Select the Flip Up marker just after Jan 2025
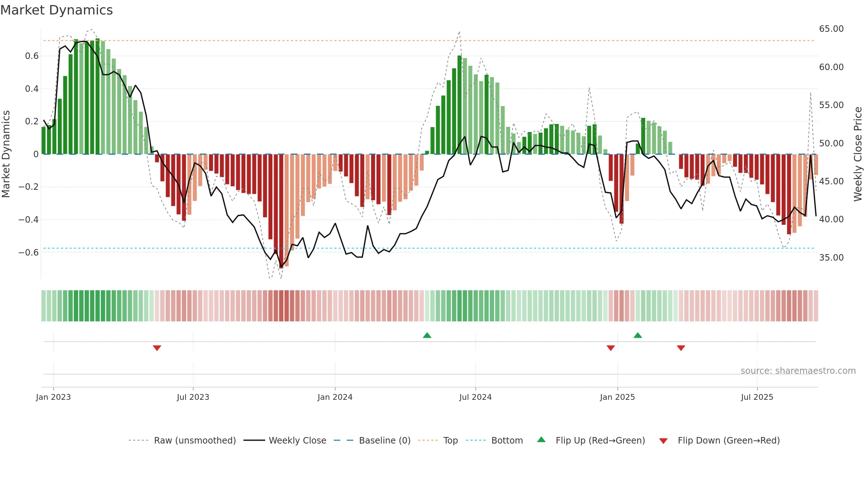Image resolution: width=868 pixels, height=488 pixels. tap(638, 335)
